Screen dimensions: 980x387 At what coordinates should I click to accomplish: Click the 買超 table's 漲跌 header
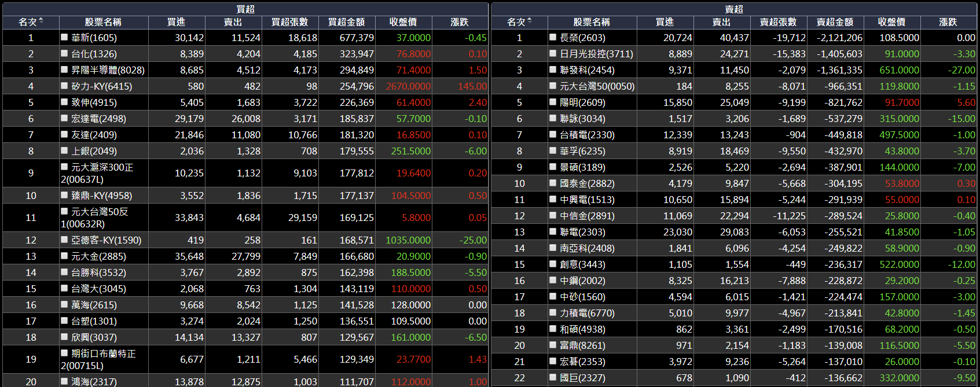(x=460, y=22)
